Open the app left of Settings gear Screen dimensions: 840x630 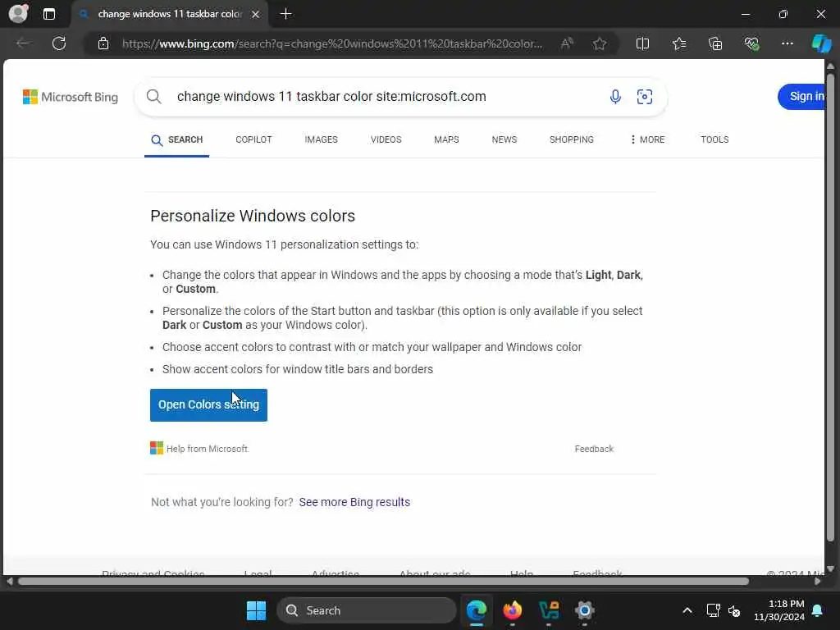pyautogui.click(x=549, y=610)
